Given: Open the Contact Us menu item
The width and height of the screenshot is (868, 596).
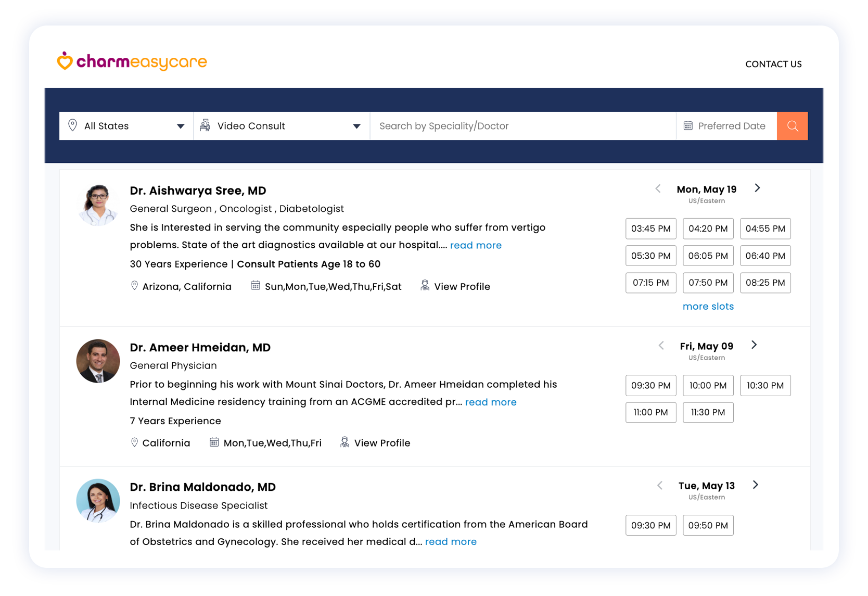Looking at the screenshot, I should (773, 64).
